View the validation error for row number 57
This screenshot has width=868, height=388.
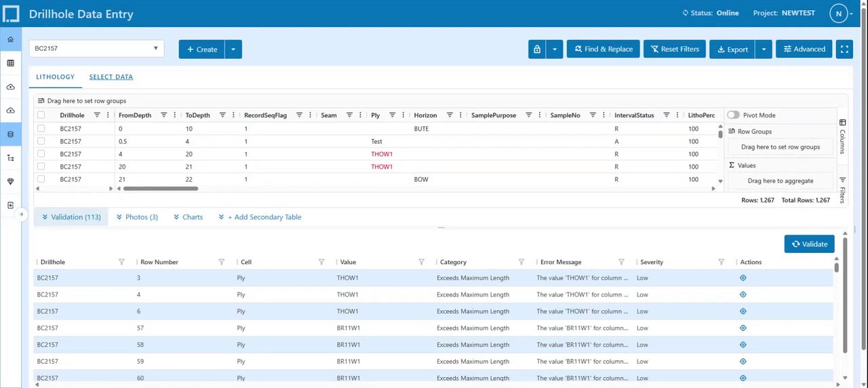click(743, 328)
